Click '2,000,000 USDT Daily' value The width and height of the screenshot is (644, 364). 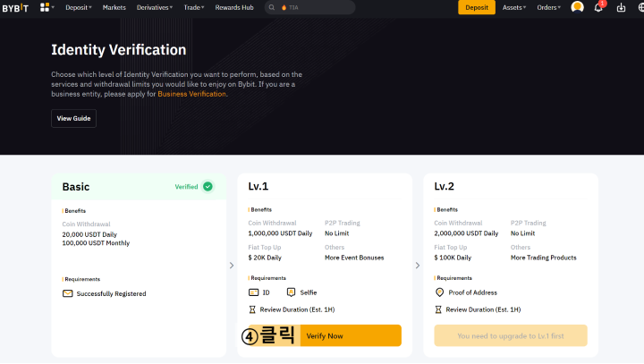tap(466, 233)
